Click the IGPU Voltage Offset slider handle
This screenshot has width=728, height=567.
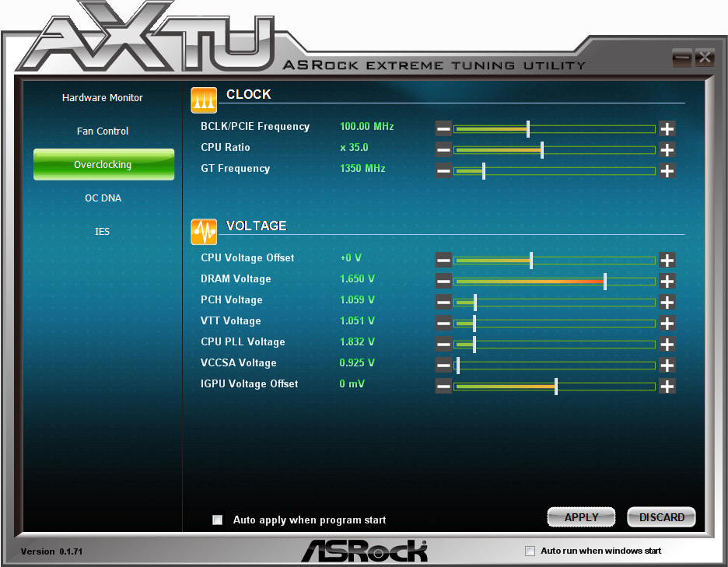pyautogui.click(x=556, y=386)
